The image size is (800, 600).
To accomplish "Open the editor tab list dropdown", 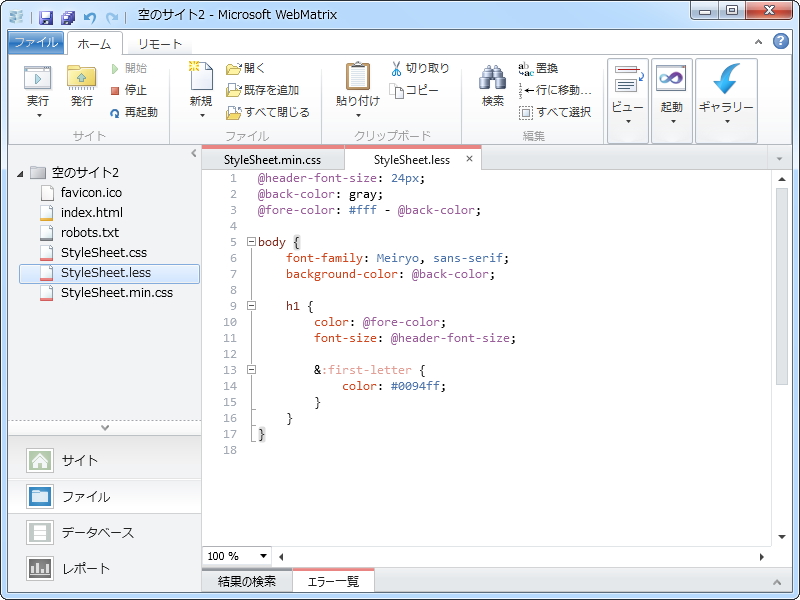I will click(x=779, y=159).
